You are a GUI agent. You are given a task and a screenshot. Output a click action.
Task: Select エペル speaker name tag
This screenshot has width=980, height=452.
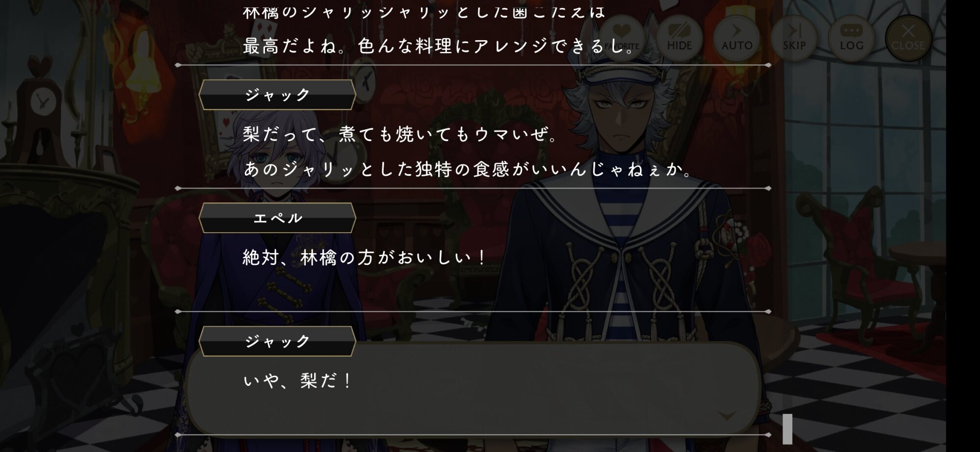click(277, 218)
